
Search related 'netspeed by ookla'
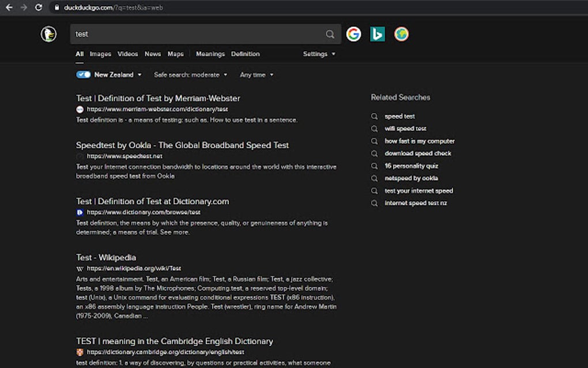411,178
